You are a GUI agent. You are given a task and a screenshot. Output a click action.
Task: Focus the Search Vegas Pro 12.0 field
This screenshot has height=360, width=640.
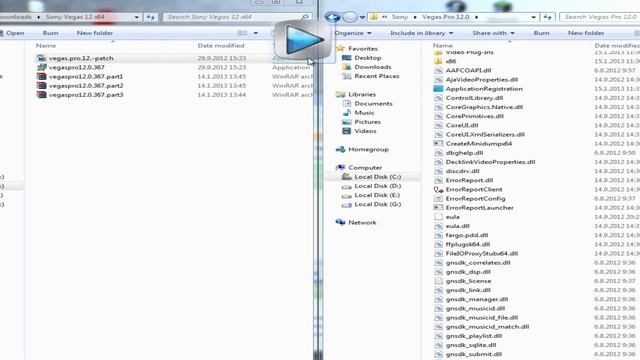click(600, 17)
